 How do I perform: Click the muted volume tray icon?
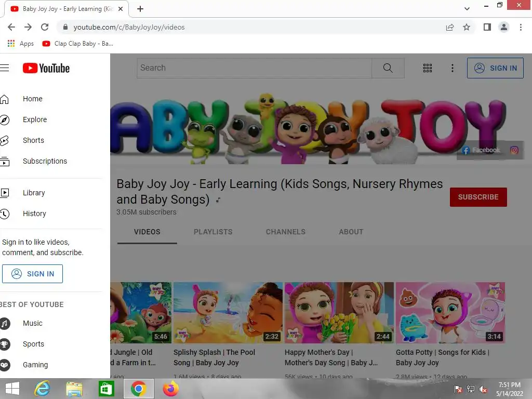click(x=483, y=389)
